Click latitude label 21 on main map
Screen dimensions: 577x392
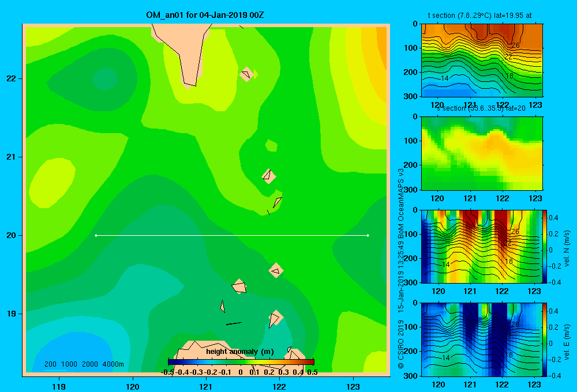click(12, 157)
